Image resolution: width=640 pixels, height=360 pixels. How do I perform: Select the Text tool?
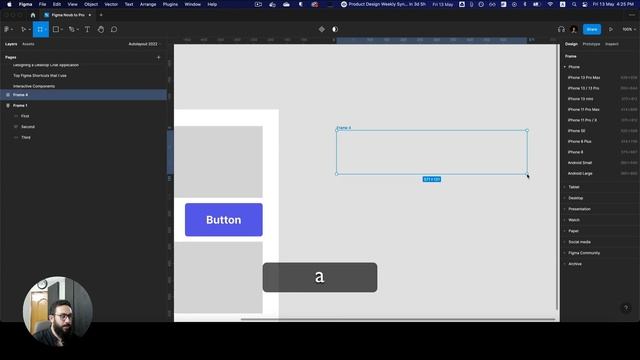(x=87, y=29)
